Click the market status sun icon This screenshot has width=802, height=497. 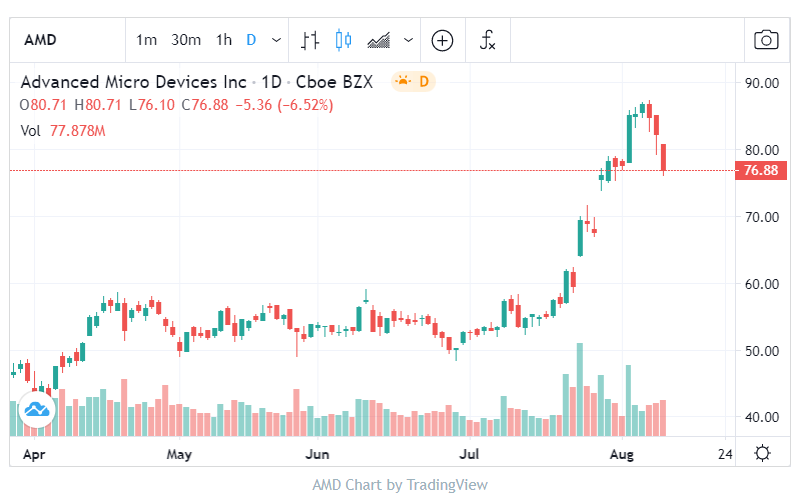tap(402, 81)
